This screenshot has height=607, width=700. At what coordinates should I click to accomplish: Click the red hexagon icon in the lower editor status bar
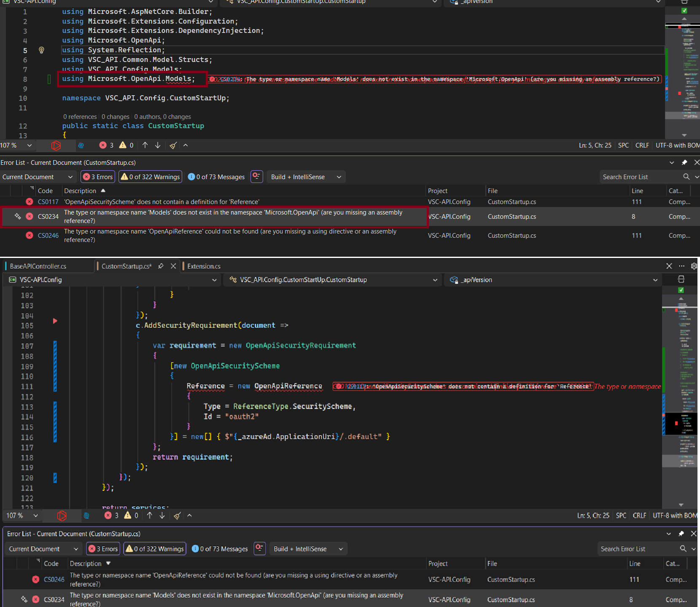(62, 516)
